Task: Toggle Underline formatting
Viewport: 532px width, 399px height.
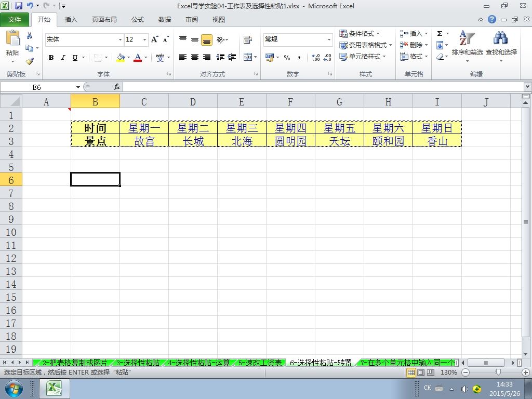Action: click(x=75, y=58)
